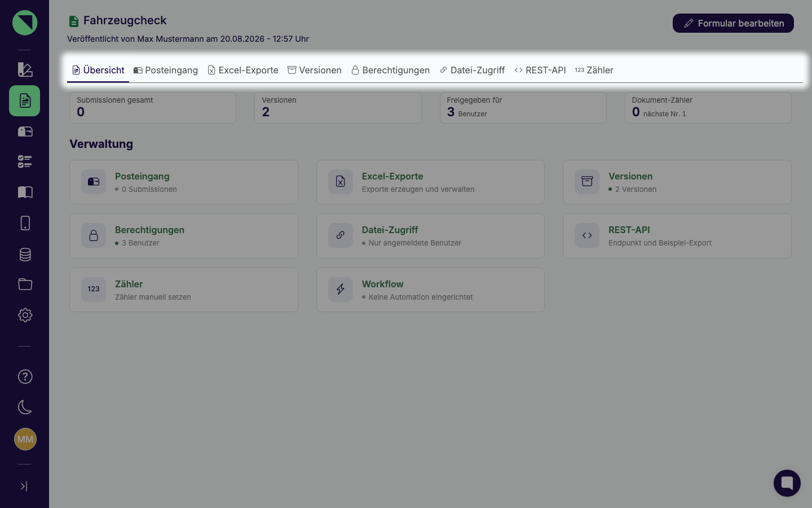This screenshot has width=812, height=508.
Task: Switch to the REST-API tab
Action: 540,70
